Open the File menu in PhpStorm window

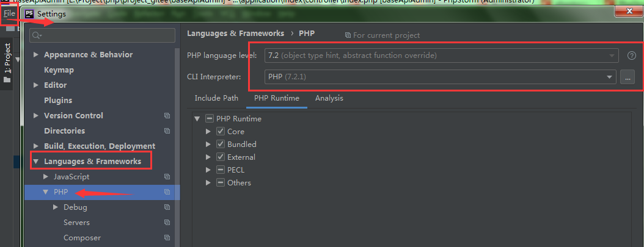[x=9, y=13]
